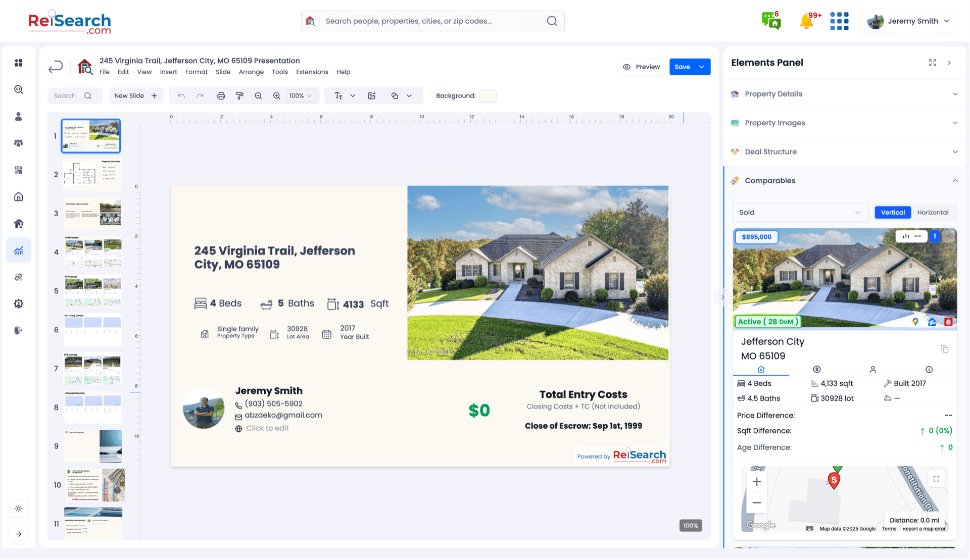Select the text tool icon in toolbar
This screenshot has height=560, width=970.
point(338,96)
